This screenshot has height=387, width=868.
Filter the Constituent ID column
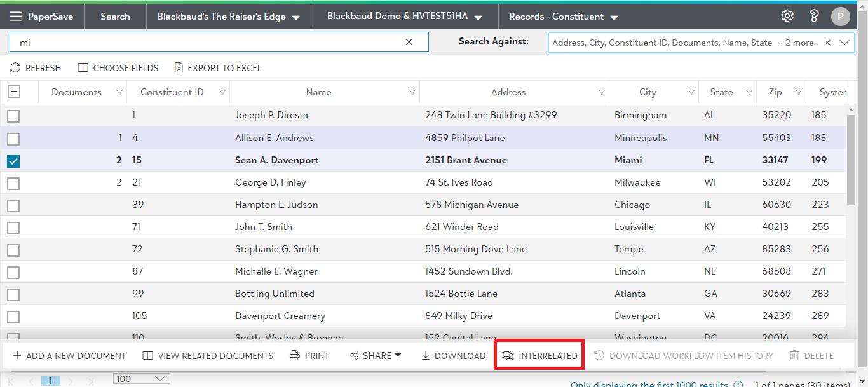coord(222,92)
